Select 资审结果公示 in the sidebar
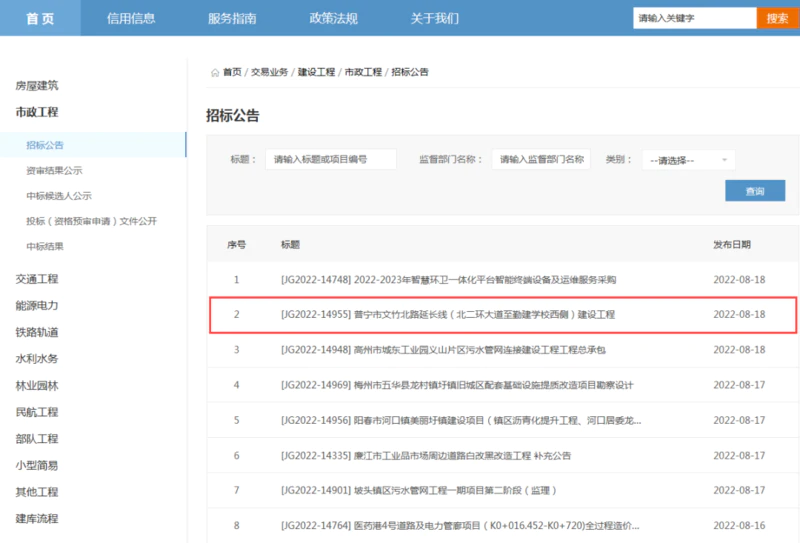 point(54,171)
